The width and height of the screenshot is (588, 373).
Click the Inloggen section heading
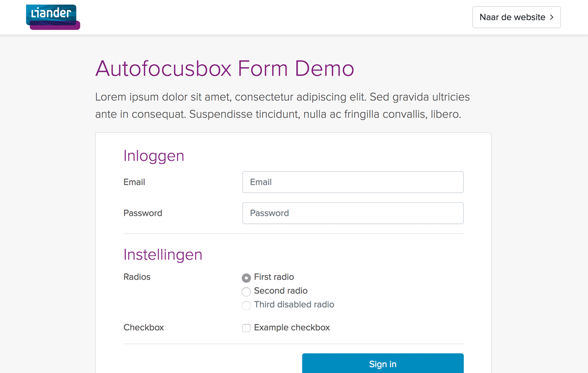154,156
